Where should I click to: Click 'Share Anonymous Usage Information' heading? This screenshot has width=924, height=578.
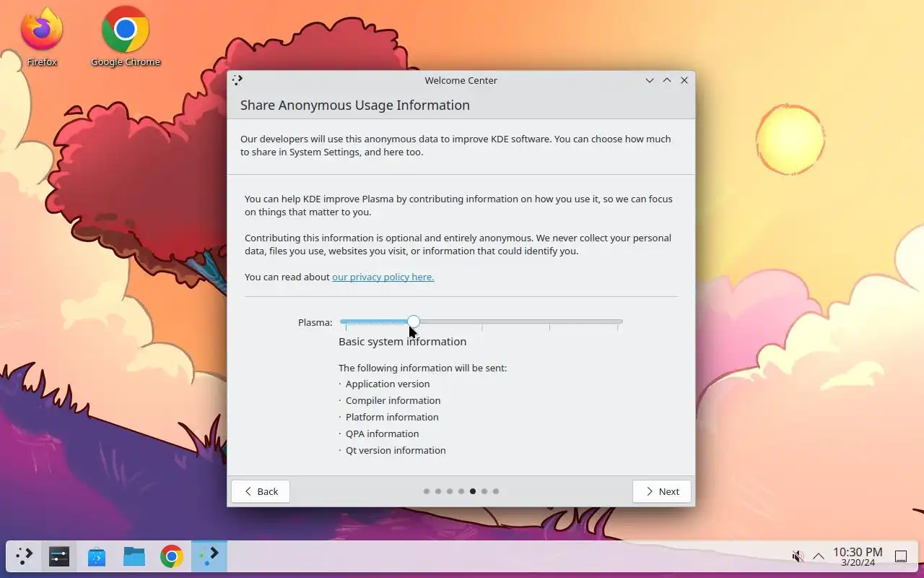pos(354,105)
